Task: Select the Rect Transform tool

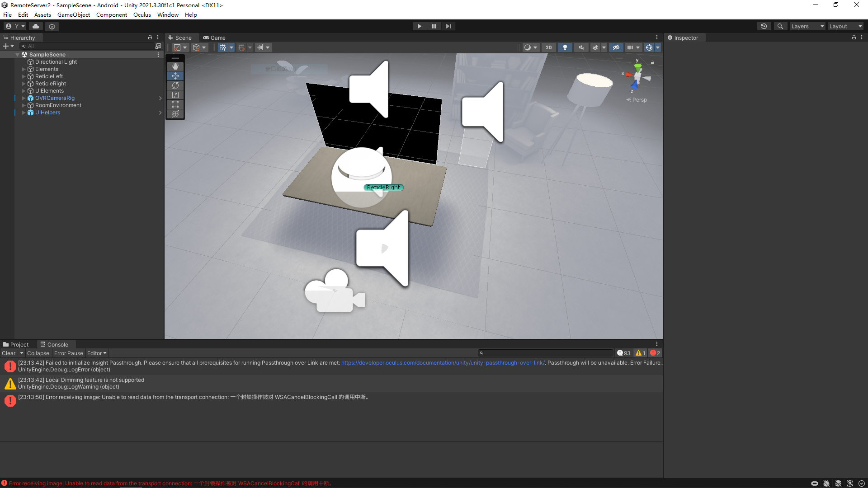Action: pyautogui.click(x=175, y=104)
